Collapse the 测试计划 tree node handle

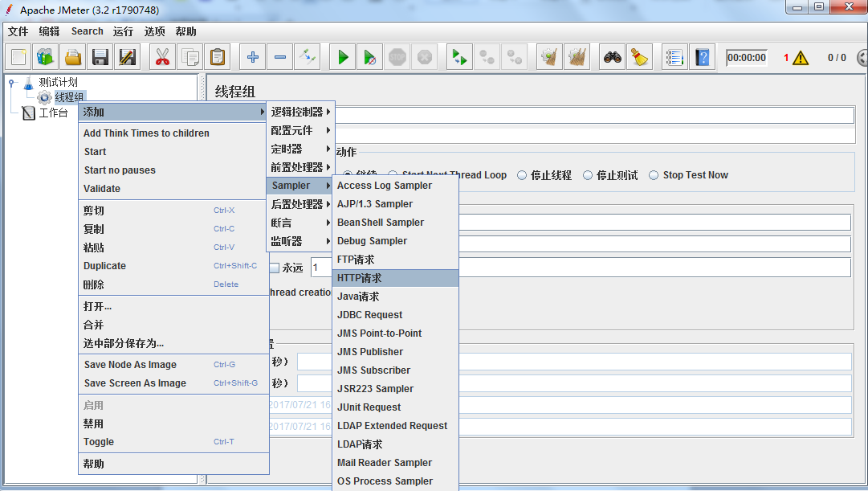11,83
